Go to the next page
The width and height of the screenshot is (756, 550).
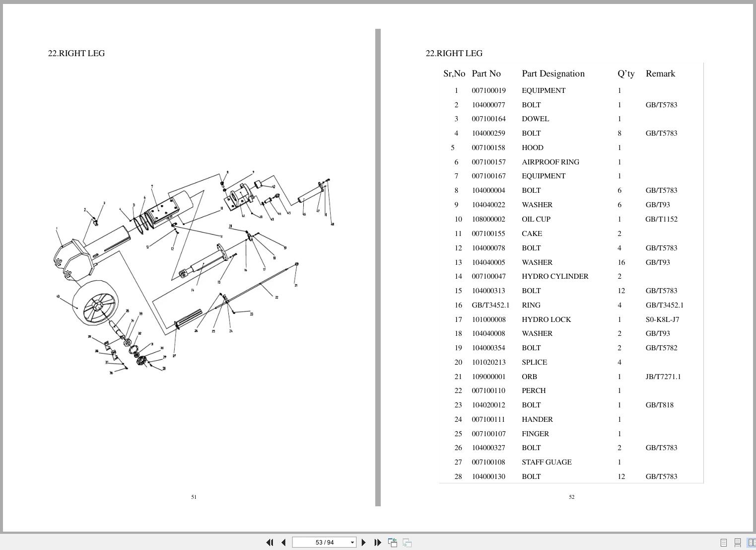pyautogui.click(x=363, y=543)
